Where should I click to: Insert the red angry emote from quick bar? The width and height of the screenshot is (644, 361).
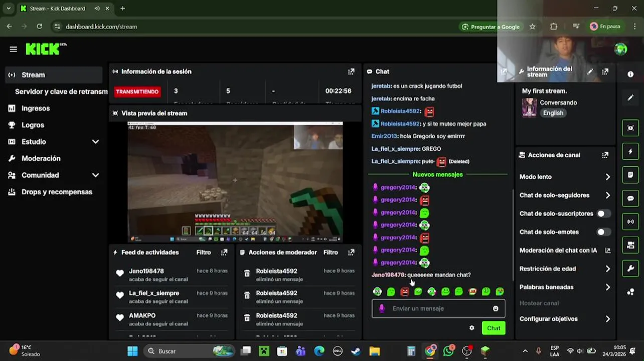[405, 291]
